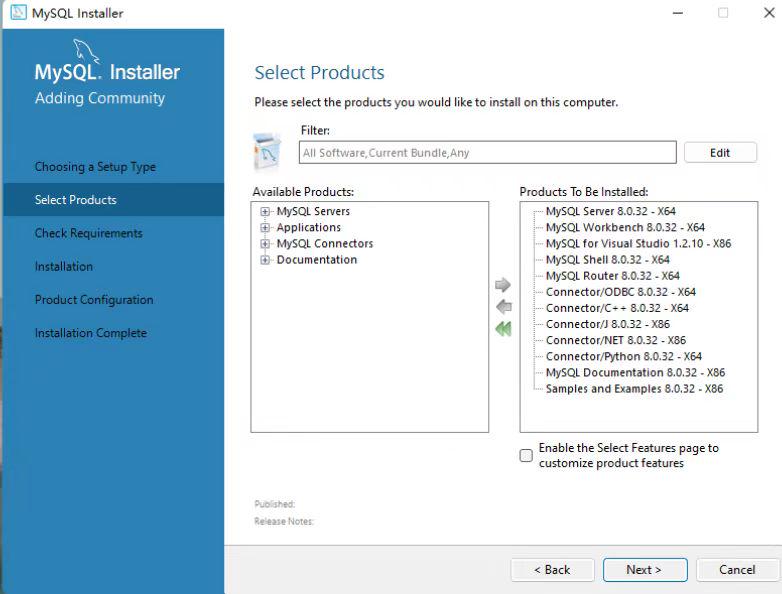Select Connector/NET 8.0.32 - X86
Viewport: 782px width, 594px height.
pos(615,340)
